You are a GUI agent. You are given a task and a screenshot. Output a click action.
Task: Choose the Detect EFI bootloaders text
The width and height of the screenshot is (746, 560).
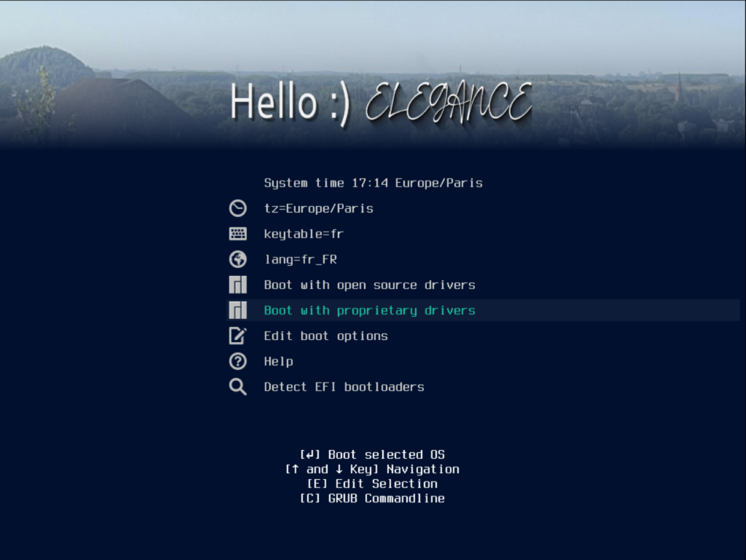click(x=344, y=387)
